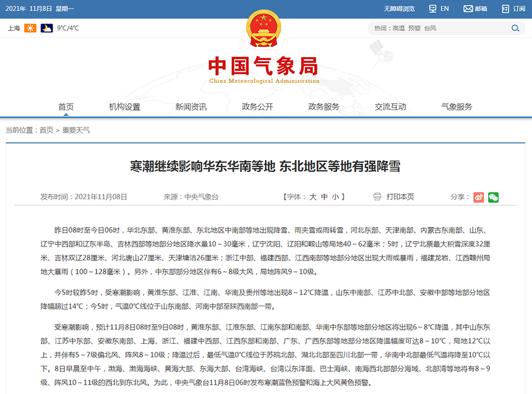The width and height of the screenshot is (532, 394).
Task: Open the subscribe (订阅) icon
Action: tap(505, 9)
